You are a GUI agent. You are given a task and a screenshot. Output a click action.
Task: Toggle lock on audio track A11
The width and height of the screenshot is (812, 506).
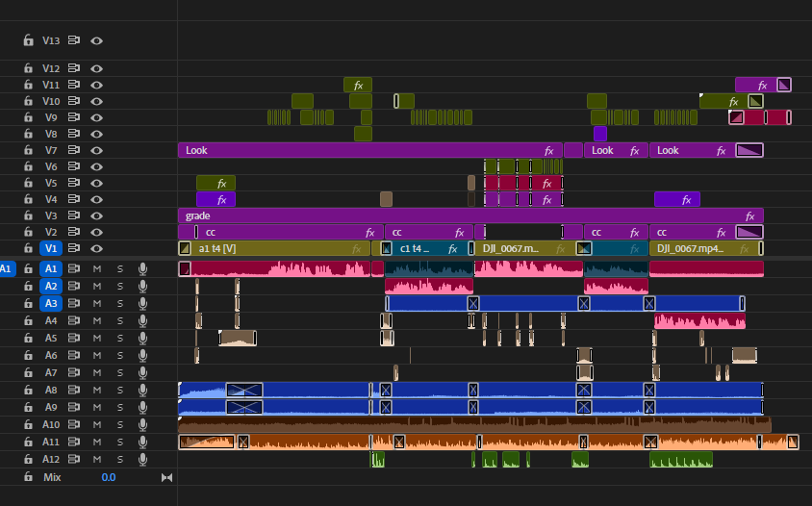click(29, 442)
